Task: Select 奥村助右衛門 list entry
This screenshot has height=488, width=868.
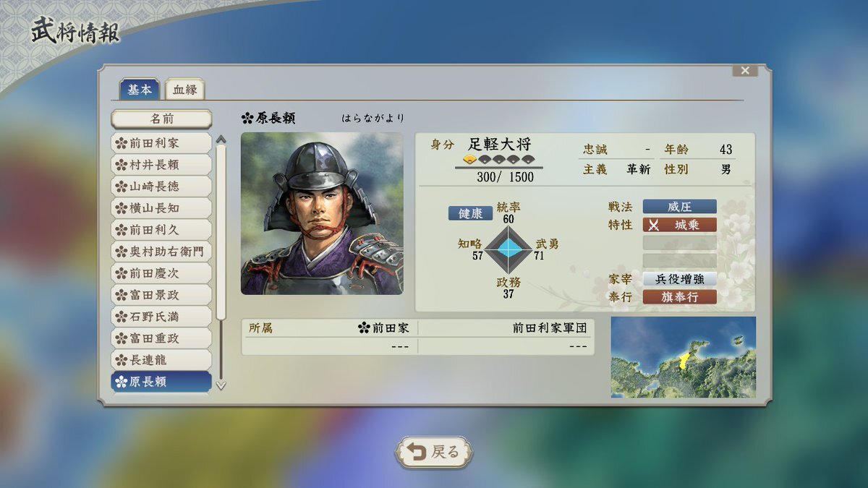Action: (x=161, y=252)
